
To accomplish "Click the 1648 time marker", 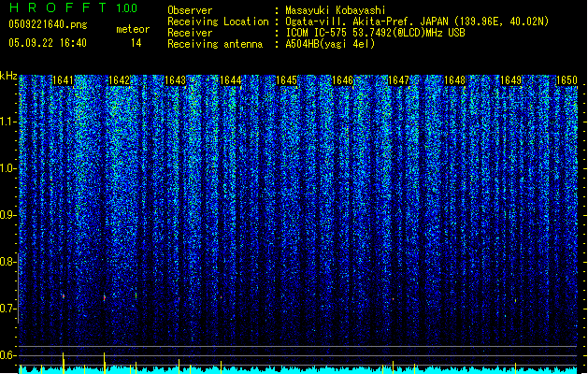I will [454, 80].
